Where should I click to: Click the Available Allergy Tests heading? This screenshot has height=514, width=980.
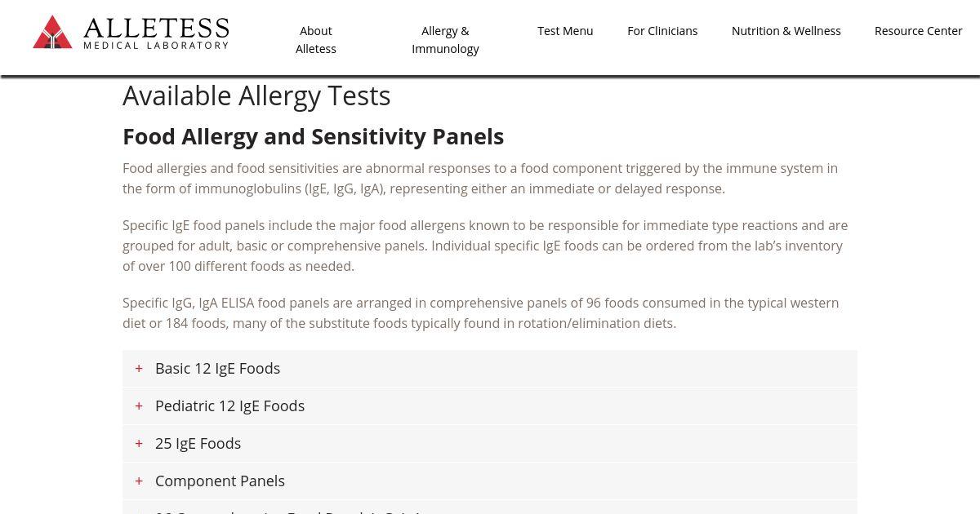(256, 96)
